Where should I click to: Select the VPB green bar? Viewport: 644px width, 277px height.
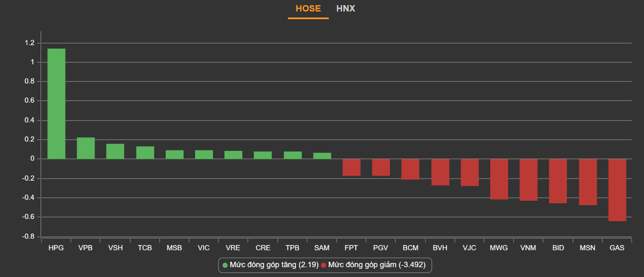tap(86, 148)
